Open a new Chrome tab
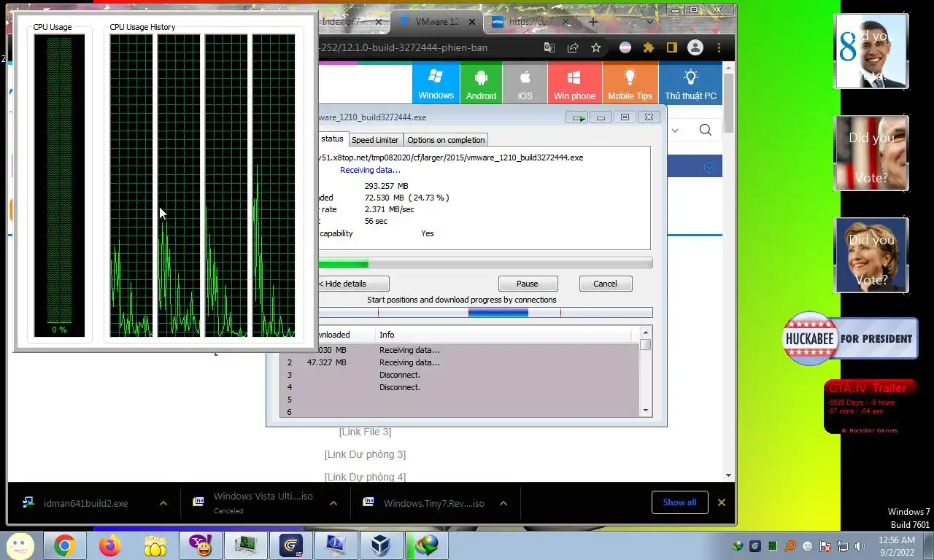 (593, 22)
